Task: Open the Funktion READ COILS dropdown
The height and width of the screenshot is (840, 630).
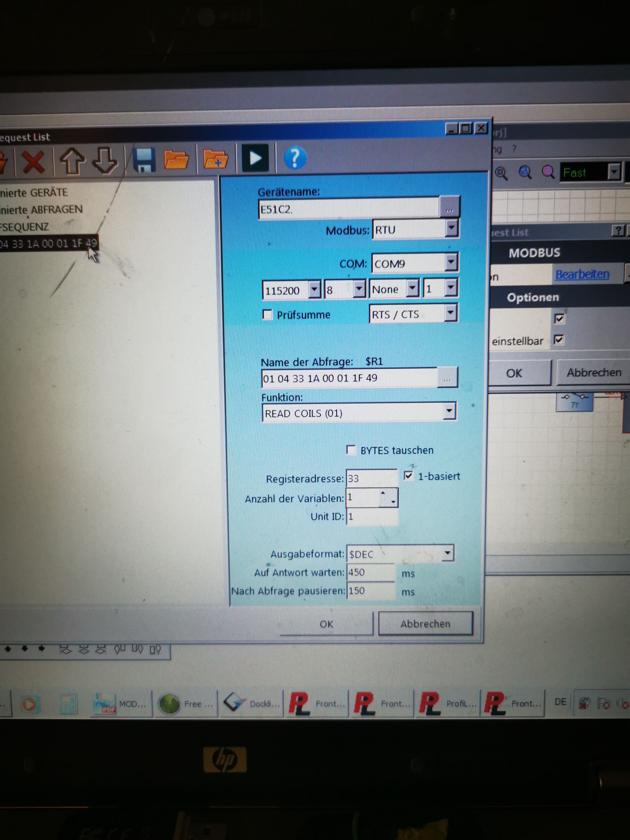Action: click(x=449, y=412)
